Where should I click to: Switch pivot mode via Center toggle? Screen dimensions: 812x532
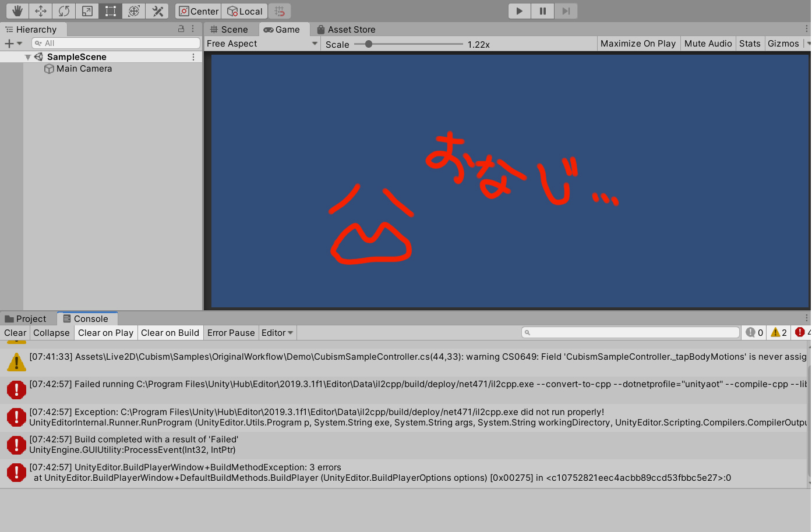pos(197,10)
